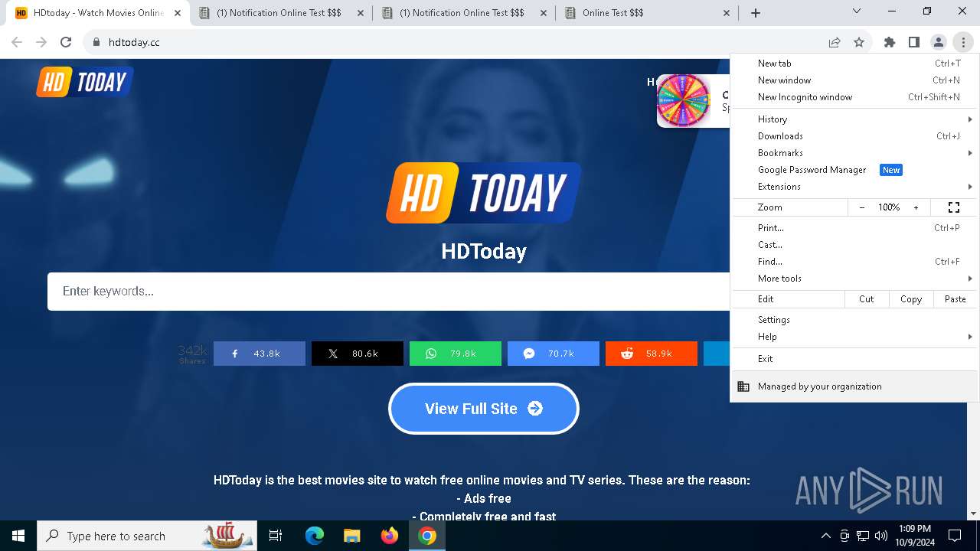
Task: Show hidden system tray icons
Action: coord(825,536)
